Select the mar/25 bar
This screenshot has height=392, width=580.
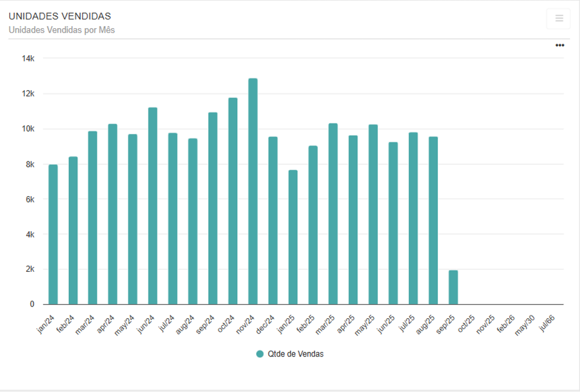(333, 214)
